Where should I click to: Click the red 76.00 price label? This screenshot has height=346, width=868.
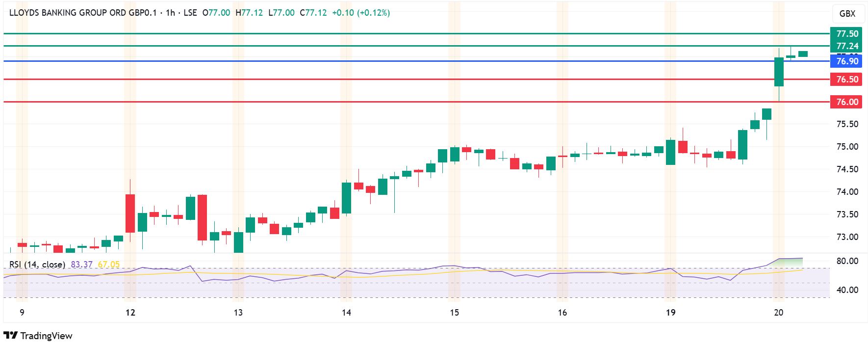[847, 102]
